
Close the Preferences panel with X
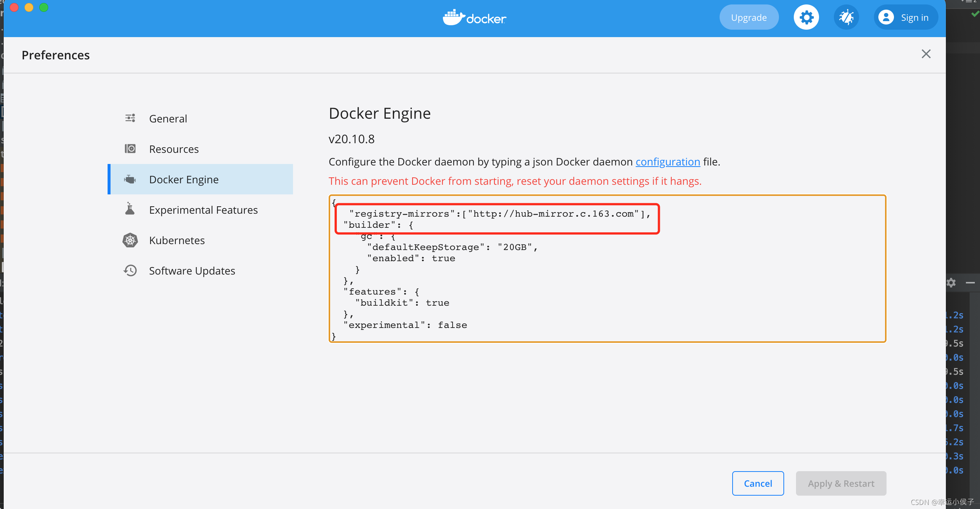pyautogui.click(x=925, y=54)
